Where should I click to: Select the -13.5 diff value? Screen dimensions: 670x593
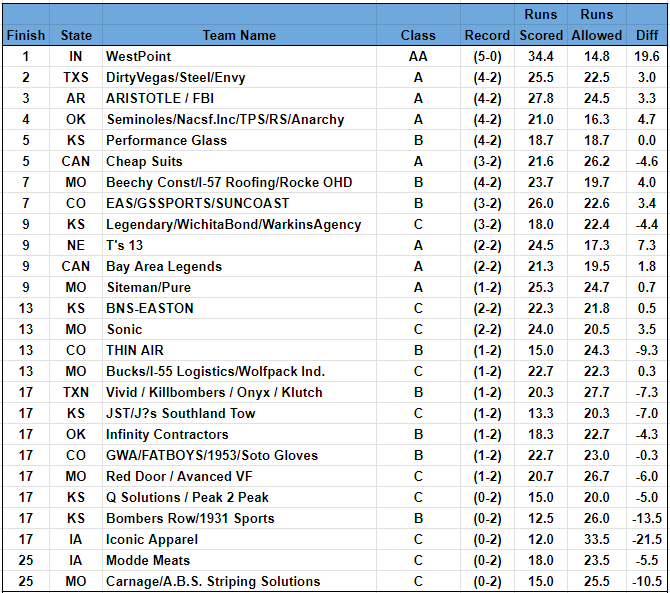646,518
